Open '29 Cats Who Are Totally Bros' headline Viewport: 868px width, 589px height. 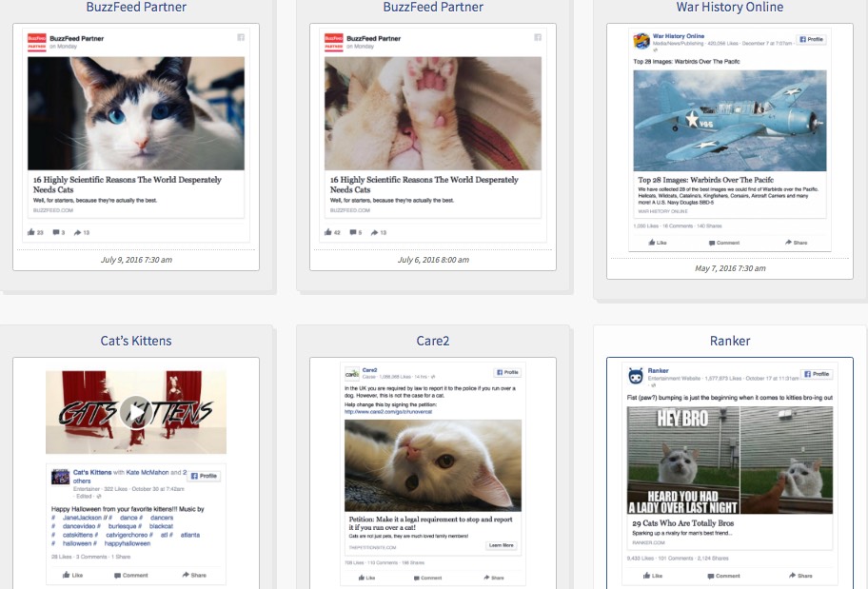point(683,523)
